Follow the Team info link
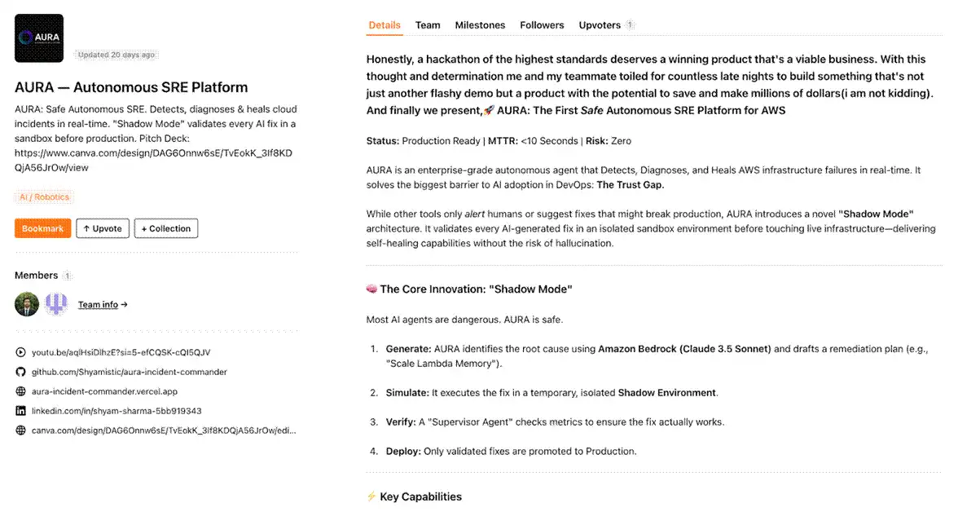Screen dimensions: 980x512 tap(103, 305)
